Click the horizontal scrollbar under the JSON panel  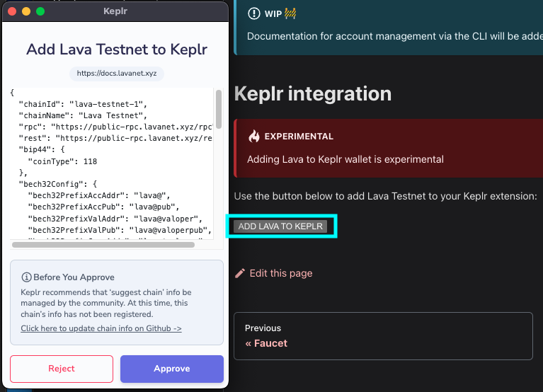click(x=103, y=245)
